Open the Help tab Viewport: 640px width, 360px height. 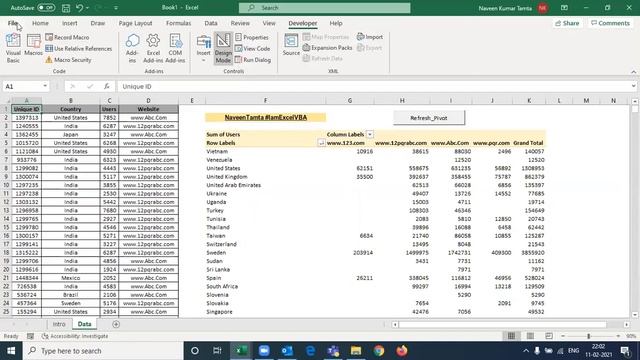click(336, 23)
